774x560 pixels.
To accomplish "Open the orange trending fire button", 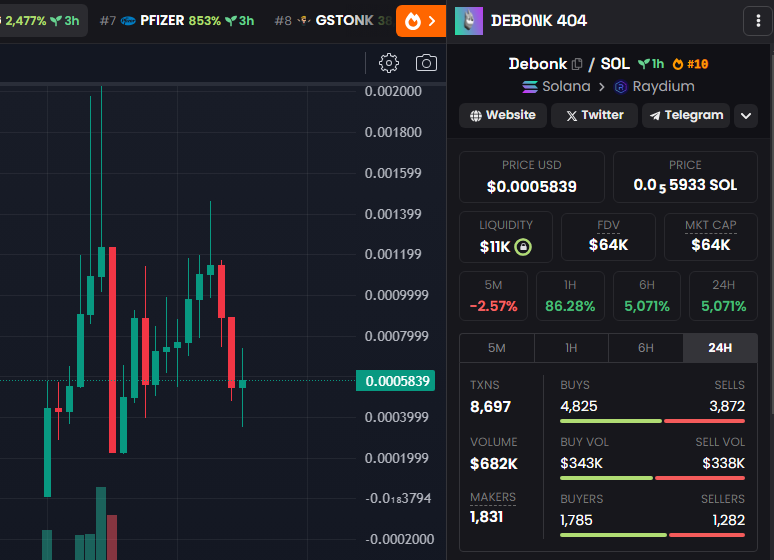I will point(421,21).
